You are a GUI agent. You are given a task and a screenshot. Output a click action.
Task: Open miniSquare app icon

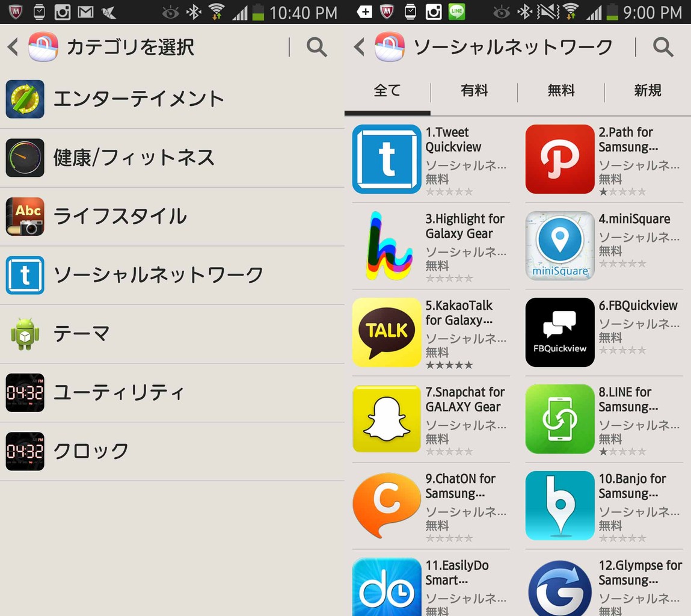pyautogui.click(x=560, y=245)
